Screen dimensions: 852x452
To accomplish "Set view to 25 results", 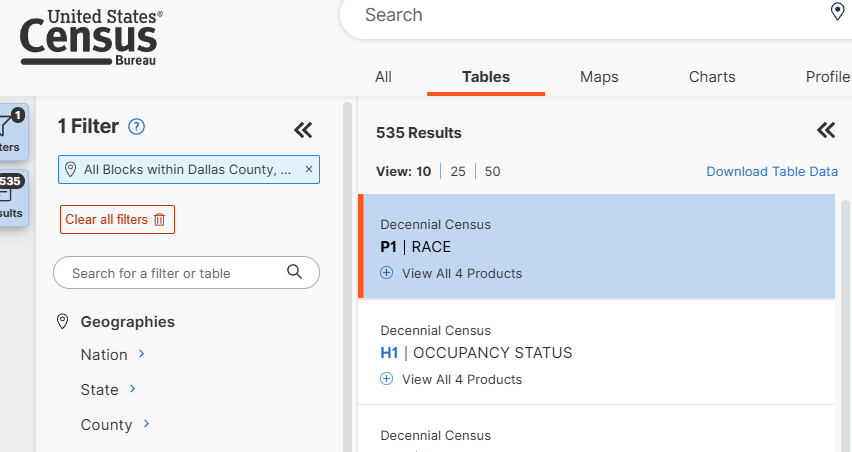I will click(458, 172).
